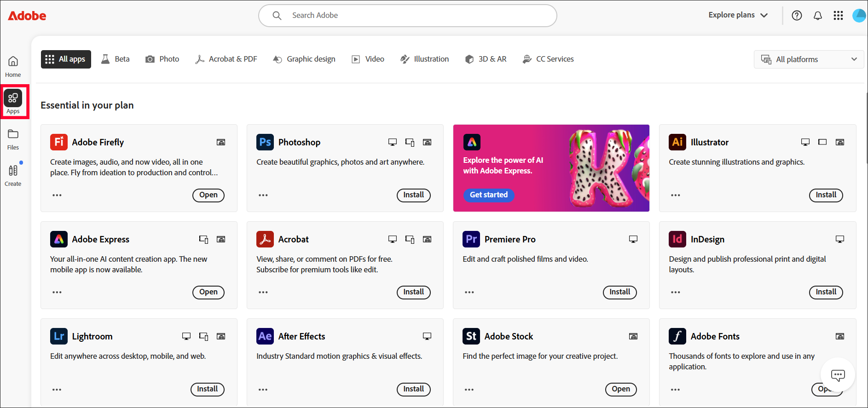Click the Illustrator Ai icon
Image resolution: width=868 pixels, height=408 pixels.
point(677,142)
